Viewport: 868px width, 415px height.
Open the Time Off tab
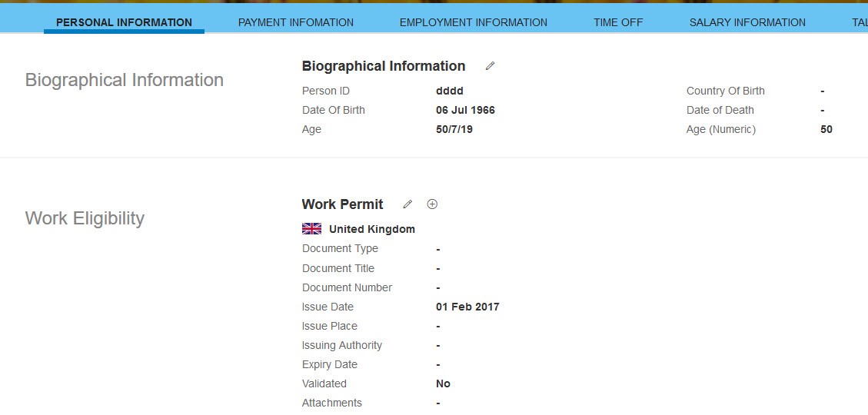pos(618,23)
